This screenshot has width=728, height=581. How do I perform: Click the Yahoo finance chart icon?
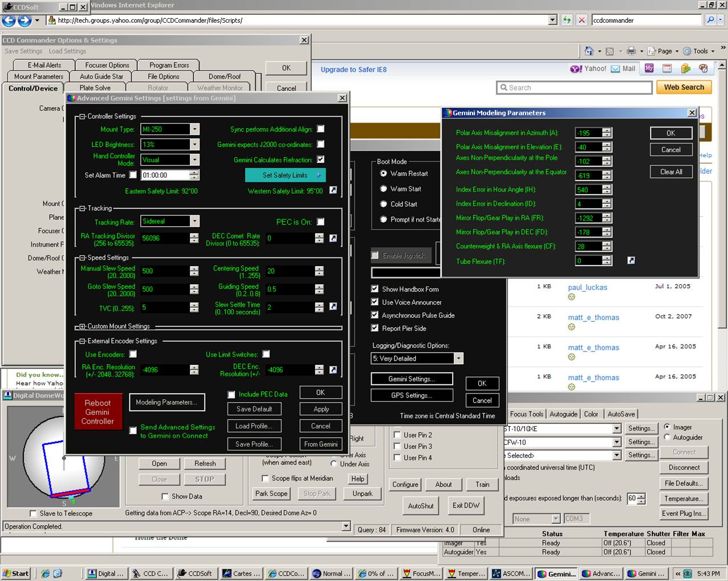(685, 68)
